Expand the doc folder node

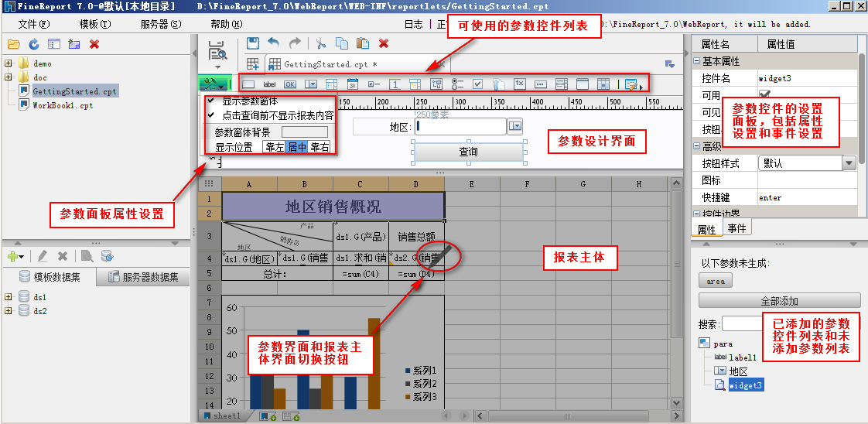(9, 77)
